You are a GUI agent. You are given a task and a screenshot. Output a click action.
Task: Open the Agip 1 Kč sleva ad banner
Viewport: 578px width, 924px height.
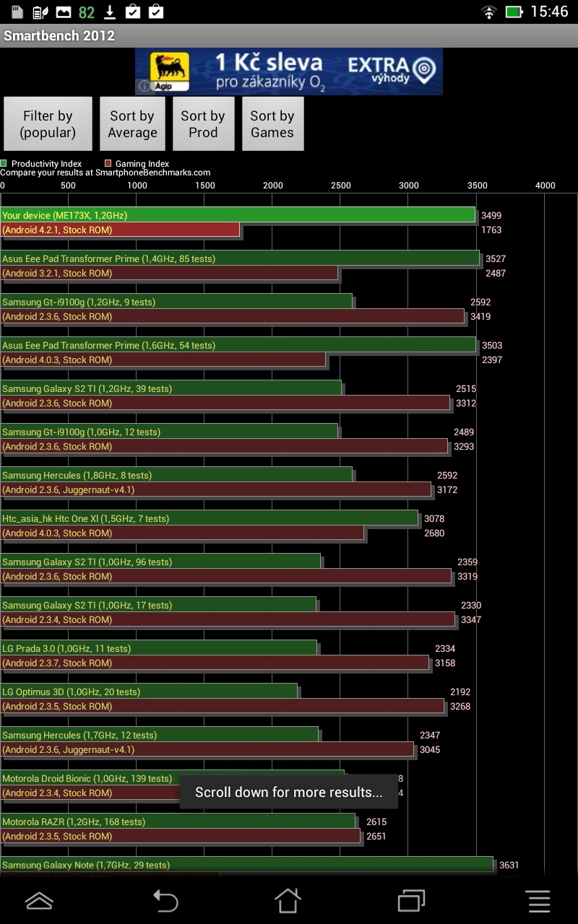click(289, 71)
